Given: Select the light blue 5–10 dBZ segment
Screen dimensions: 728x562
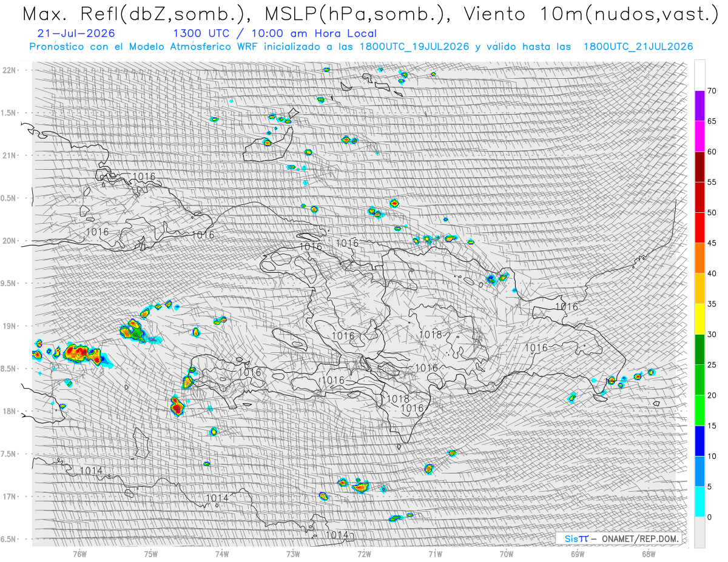Looking at the screenshot, I should 699,471.
